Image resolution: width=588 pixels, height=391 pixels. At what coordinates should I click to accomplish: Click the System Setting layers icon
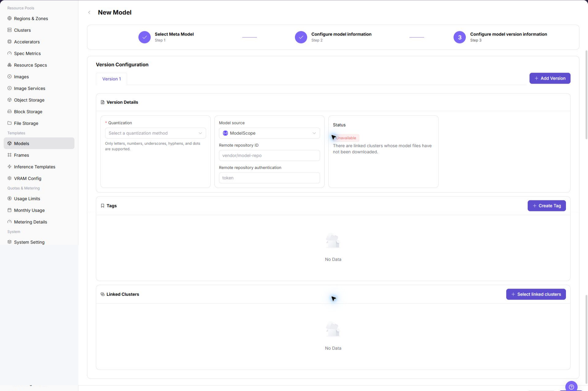point(9,242)
